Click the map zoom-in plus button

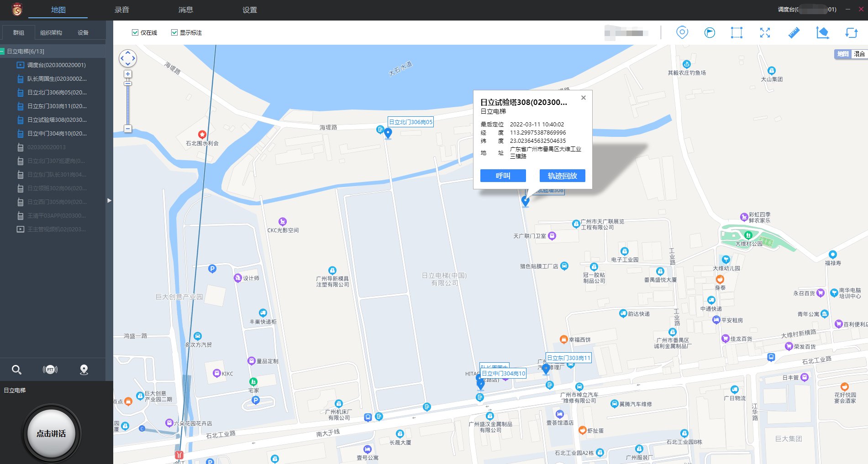click(128, 74)
